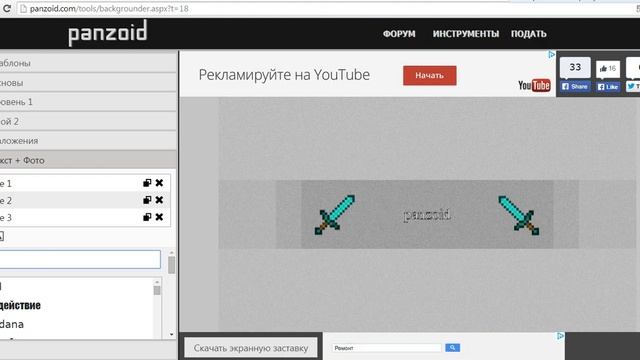Click the Twitter tweet button

[633, 87]
